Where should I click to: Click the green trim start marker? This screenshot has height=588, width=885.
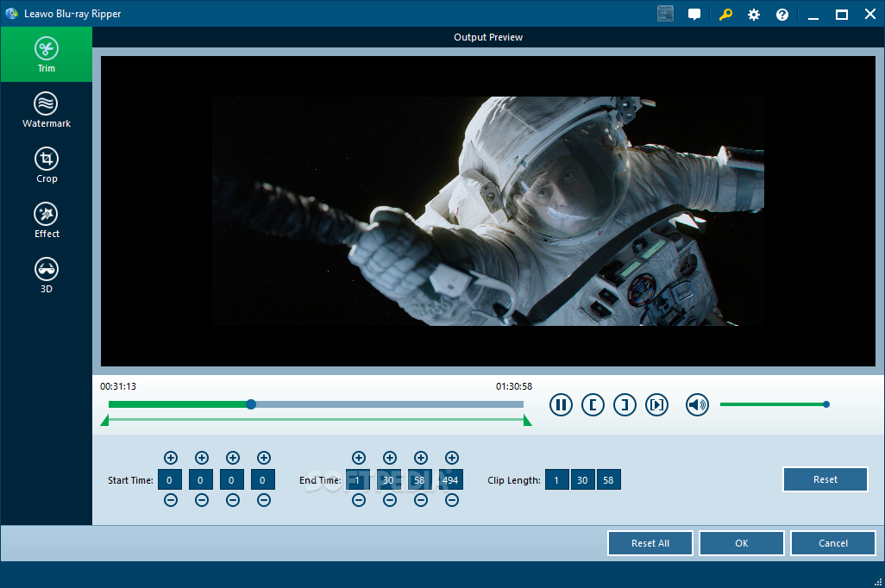pos(104,421)
